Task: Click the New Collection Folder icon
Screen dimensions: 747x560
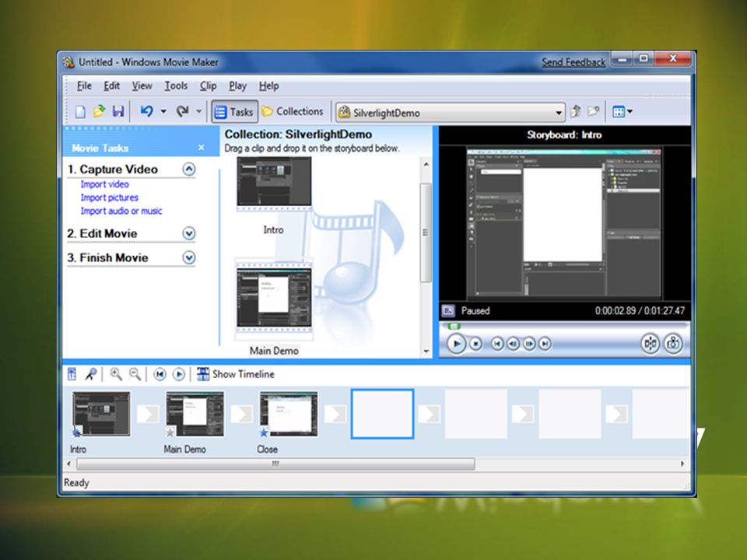Action: [593, 111]
